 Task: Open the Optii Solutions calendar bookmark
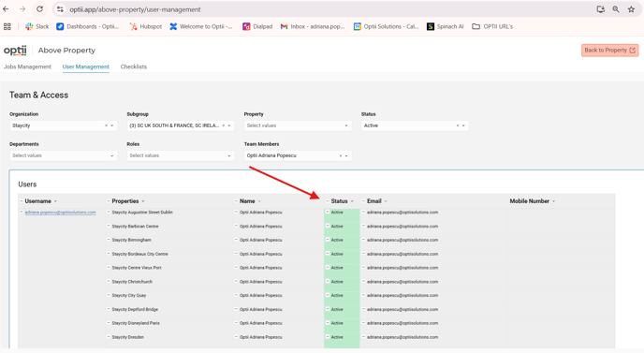pos(386,26)
